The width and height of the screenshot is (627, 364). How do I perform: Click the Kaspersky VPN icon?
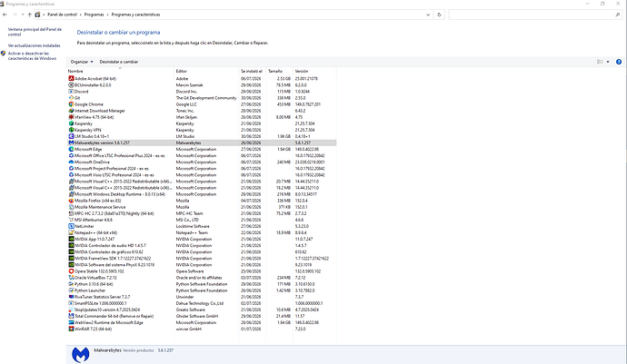(x=71, y=130)
